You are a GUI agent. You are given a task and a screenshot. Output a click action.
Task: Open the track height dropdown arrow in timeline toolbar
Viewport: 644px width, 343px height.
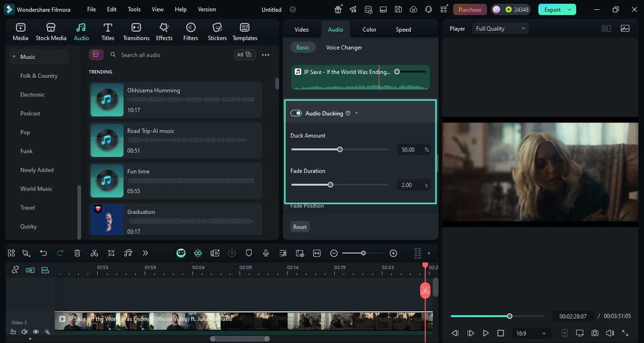(429, 253)
